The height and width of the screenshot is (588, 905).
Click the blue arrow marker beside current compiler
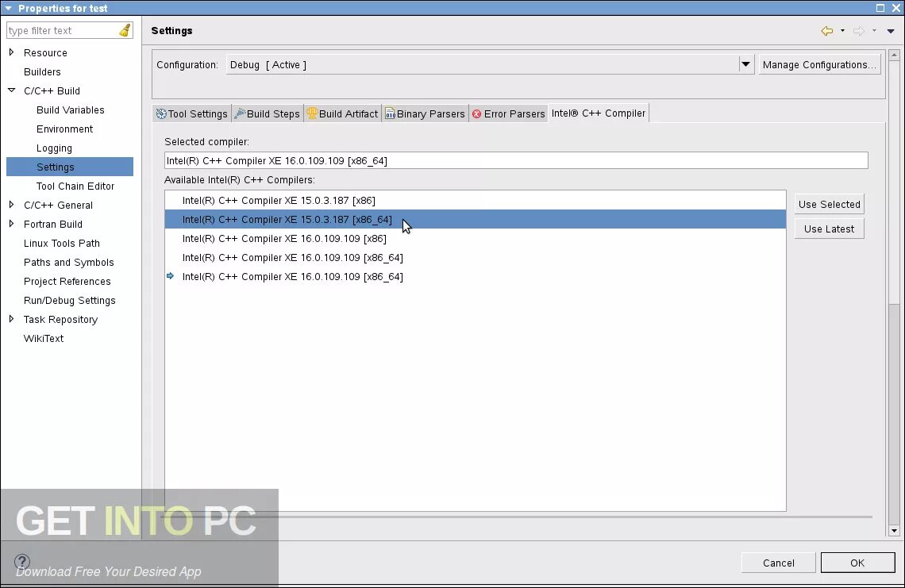pos(170,276)
